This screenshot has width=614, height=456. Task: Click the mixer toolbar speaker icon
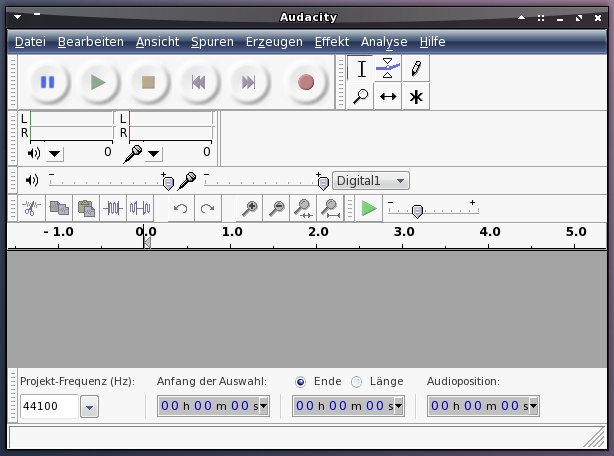click(32, 180)
